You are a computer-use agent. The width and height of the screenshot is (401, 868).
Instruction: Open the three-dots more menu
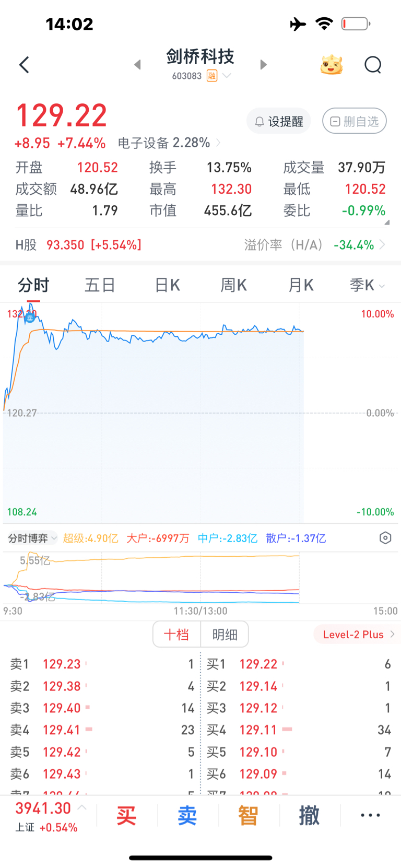click(x=370, y=815)
